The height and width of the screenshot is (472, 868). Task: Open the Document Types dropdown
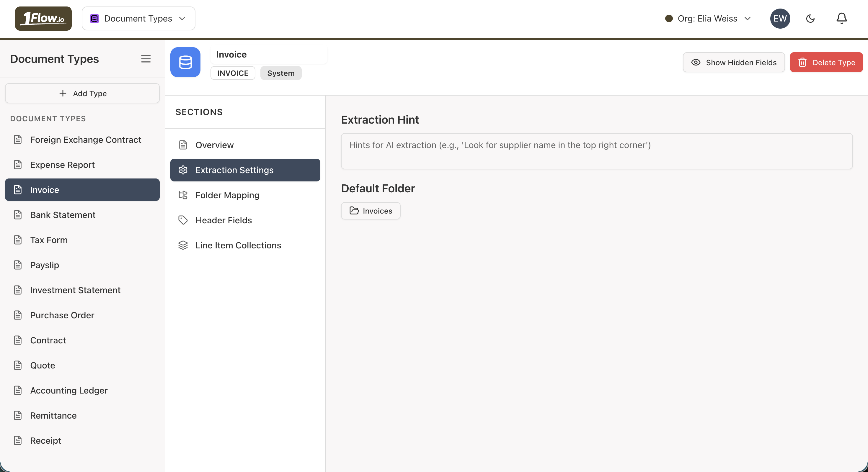point(138,19)
